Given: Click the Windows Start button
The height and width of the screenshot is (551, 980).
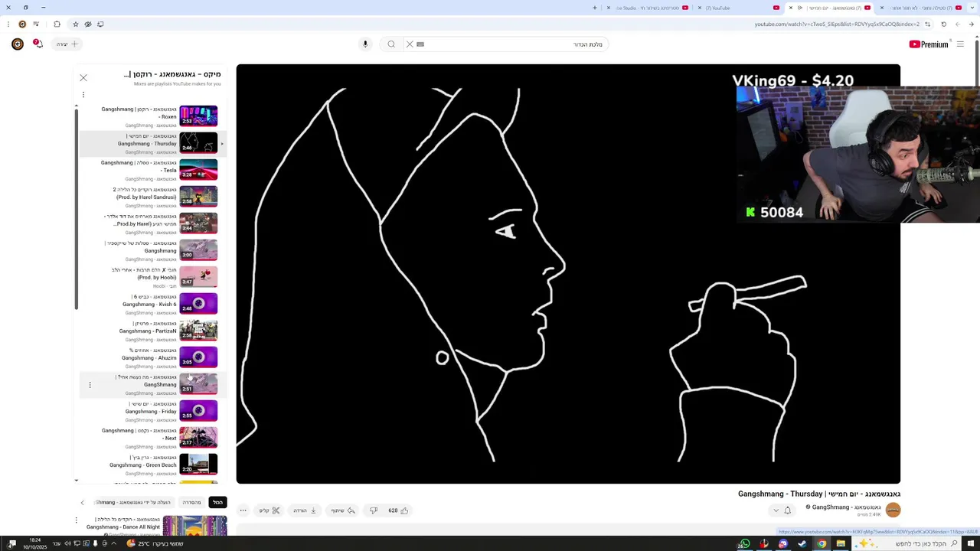Looking at the screenshot, I should pos(971,544).
